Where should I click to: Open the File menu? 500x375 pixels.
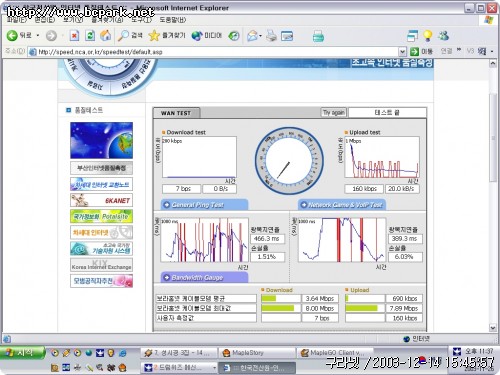tap(16, 20)
